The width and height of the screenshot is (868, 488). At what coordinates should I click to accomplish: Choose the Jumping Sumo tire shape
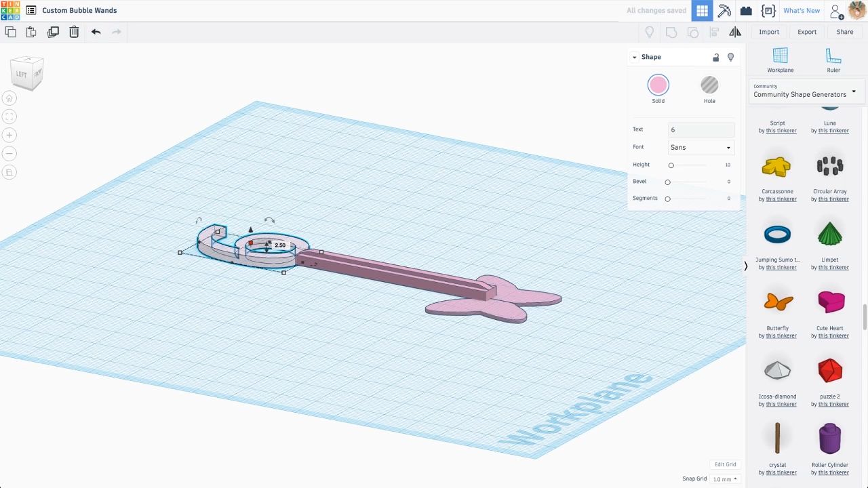777,235
